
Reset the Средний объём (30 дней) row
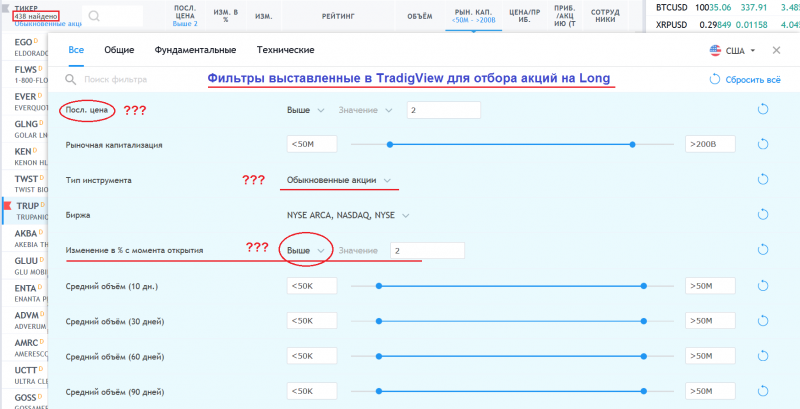click(x=763, y=321)
